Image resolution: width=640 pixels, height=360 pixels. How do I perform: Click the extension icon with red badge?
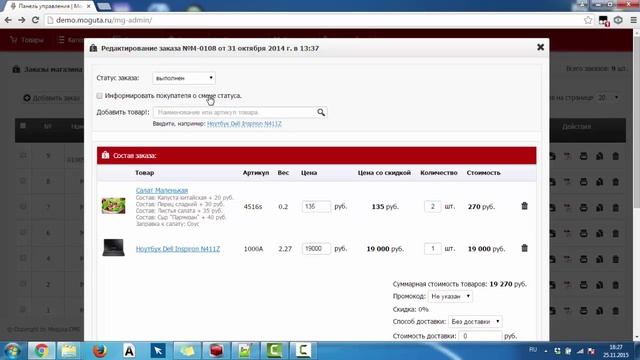604,20
